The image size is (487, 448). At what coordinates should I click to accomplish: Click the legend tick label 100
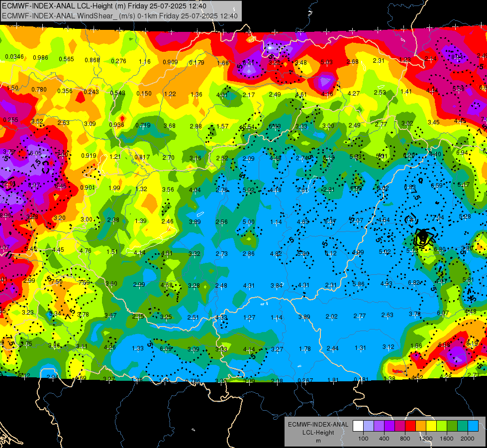363,439
